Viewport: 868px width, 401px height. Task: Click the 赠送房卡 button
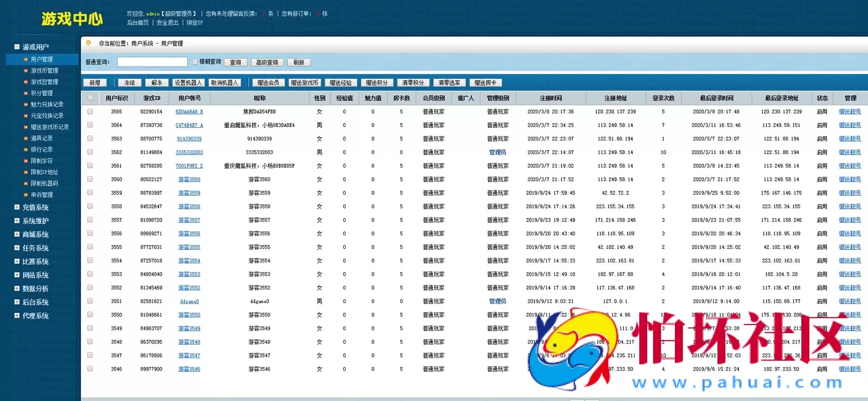click(x=485, y=83)
